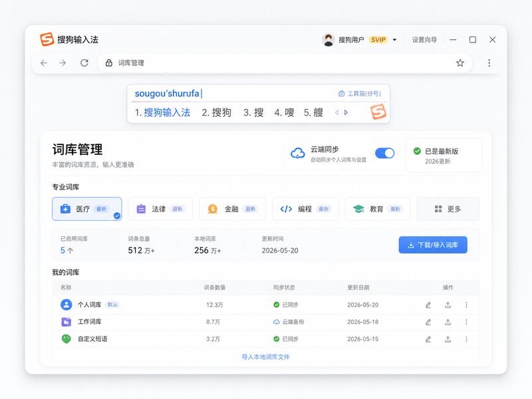Open the three-dot browser menu
This screenshot has width=532, height=399.
(x=489, y=63)
